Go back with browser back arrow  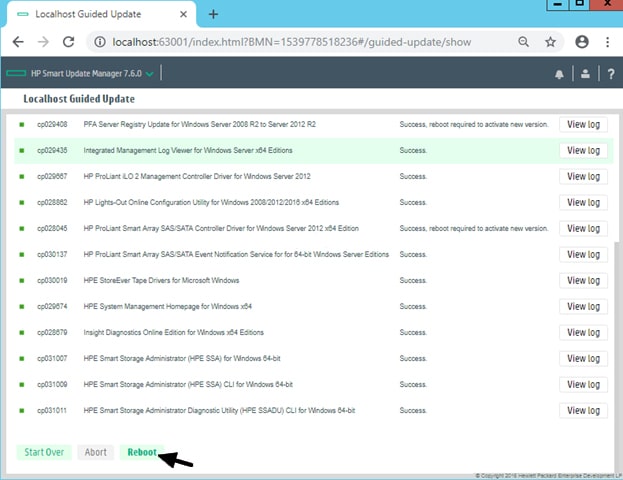click(x=18, y=42)
